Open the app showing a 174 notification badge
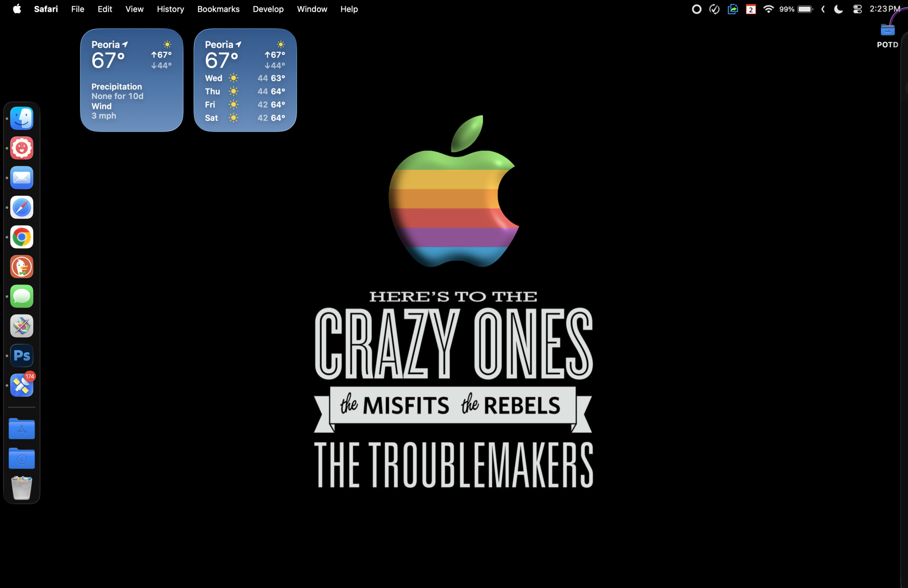 coord(21,385)
